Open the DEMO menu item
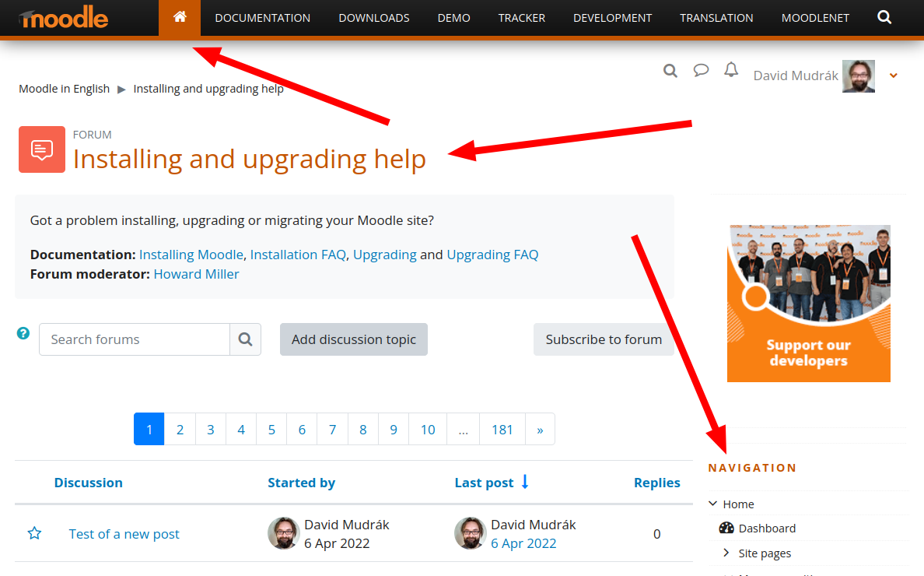924x576 pixels. [x=453, y=18]
